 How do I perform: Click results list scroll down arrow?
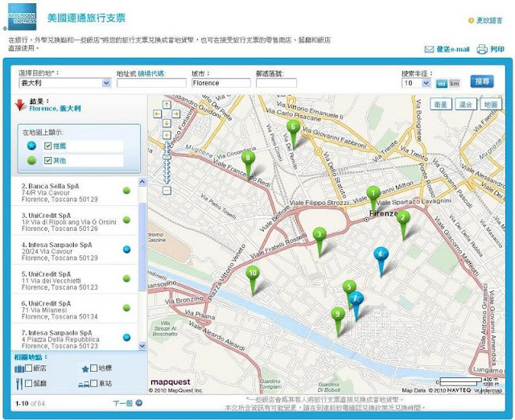pos(142,345)
